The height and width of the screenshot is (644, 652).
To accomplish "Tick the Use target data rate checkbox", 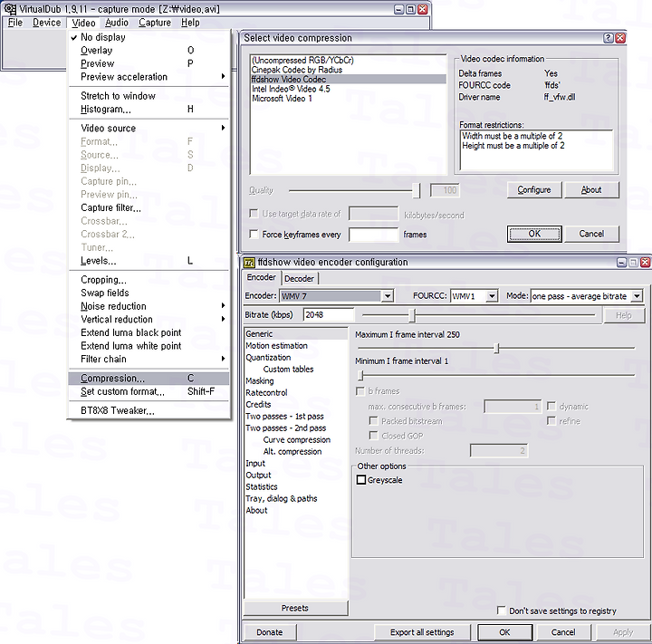I will pos(254,214).
